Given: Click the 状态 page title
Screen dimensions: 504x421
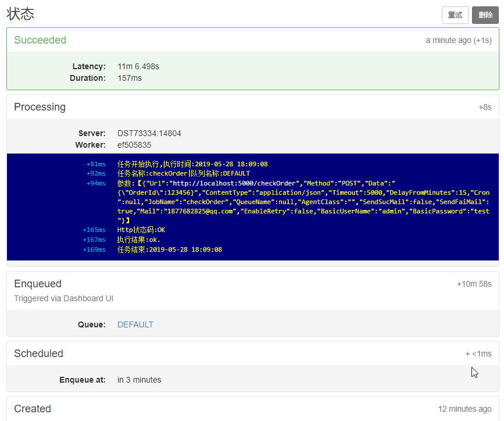Looking at the screenshot, I should point(20,14).
